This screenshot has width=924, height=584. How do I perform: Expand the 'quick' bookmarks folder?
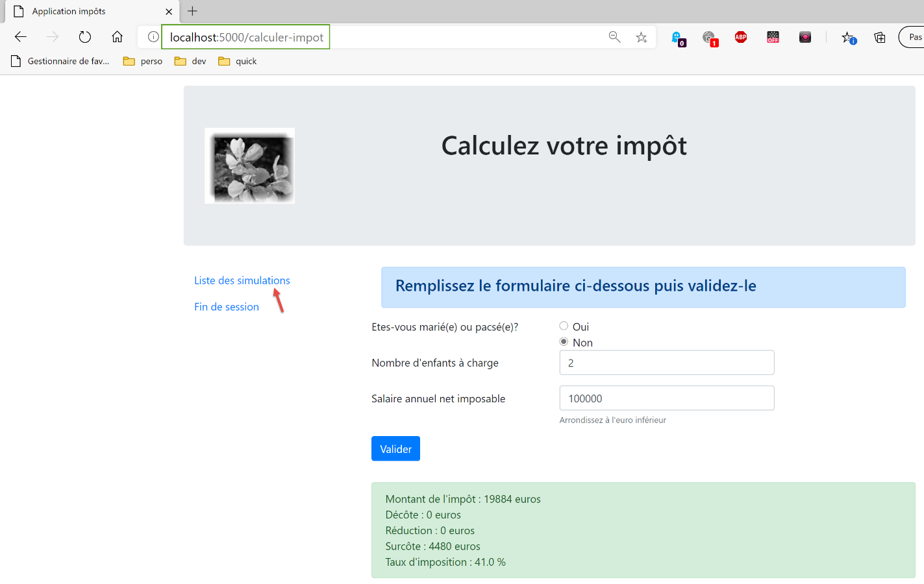pos(238,61)
